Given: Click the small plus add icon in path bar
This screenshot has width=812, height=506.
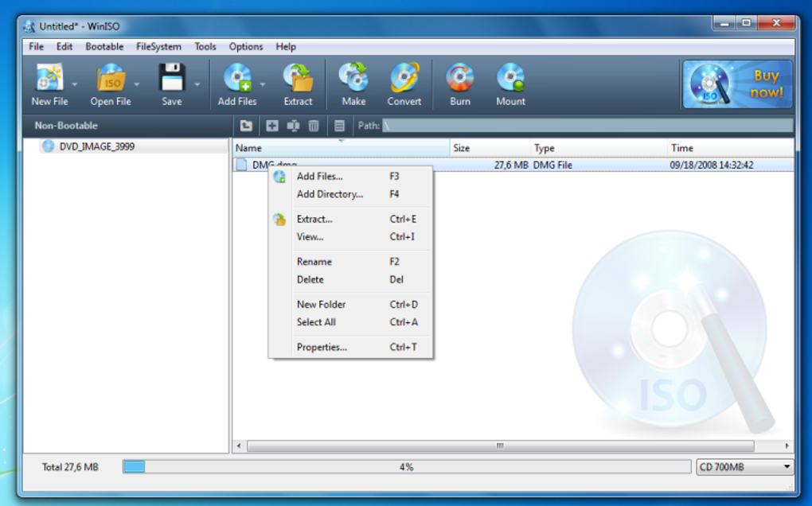Looking at the screenshot, I should (x=272, y=126).
